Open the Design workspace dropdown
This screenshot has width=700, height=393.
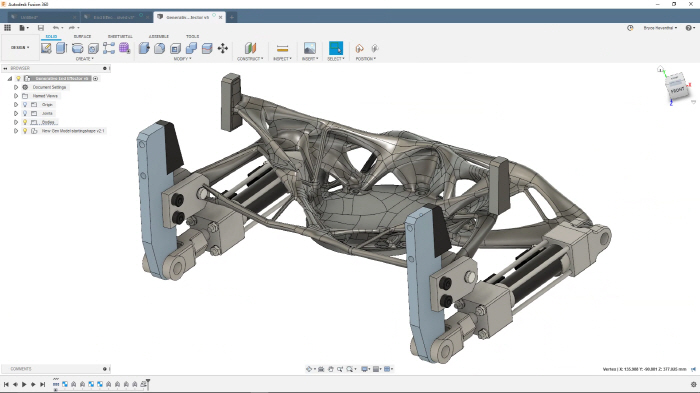[x=20, y=47]
